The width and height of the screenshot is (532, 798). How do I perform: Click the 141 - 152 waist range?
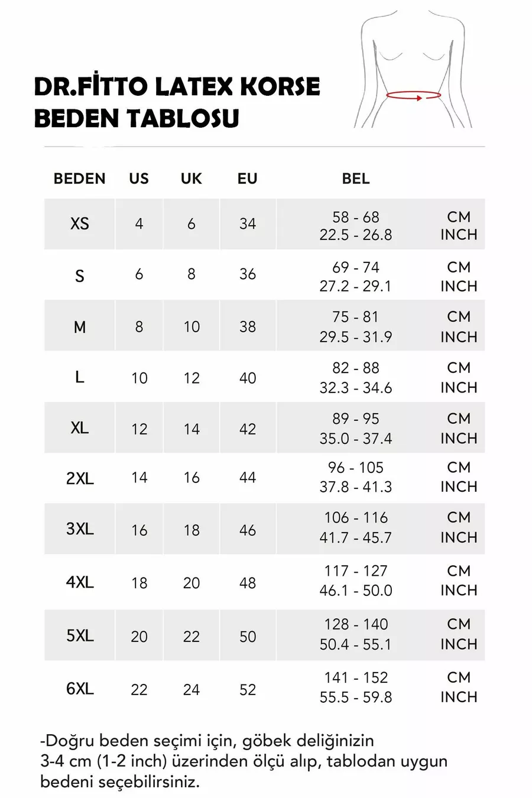coord(356,677)
